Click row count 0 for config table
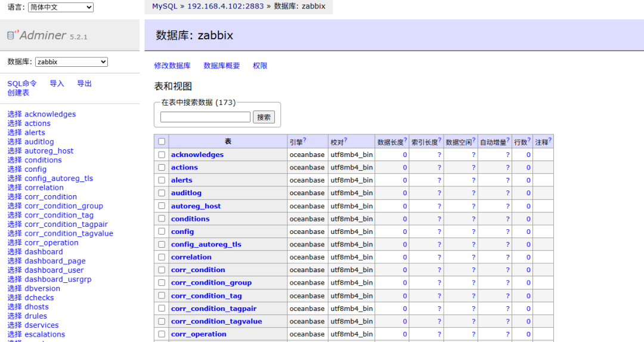Screen dimensions: 644x342 pyautogui.click(x=528, y=232)
